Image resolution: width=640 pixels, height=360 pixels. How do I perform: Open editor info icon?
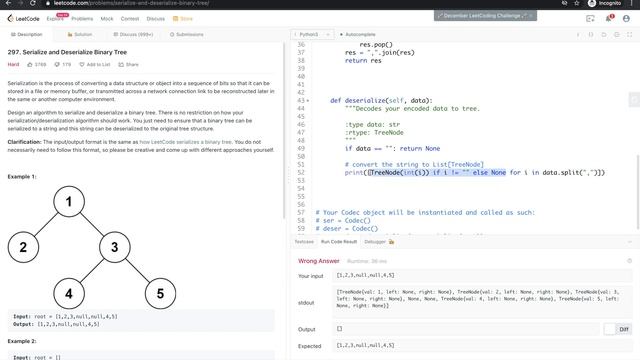point(578,35)
